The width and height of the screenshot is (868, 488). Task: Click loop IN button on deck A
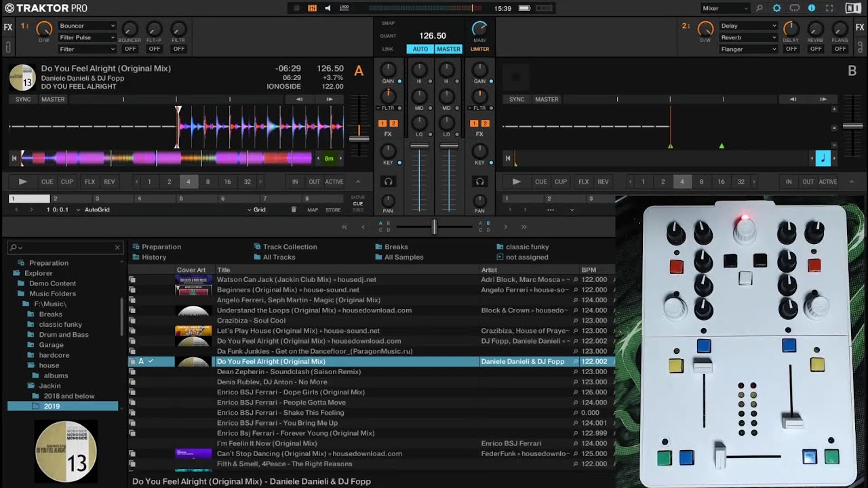tap(295, 182)
